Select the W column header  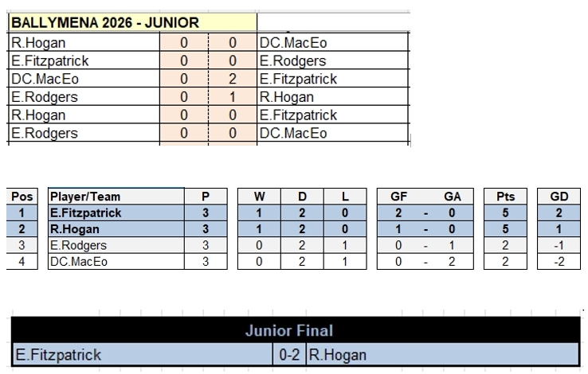260,197
